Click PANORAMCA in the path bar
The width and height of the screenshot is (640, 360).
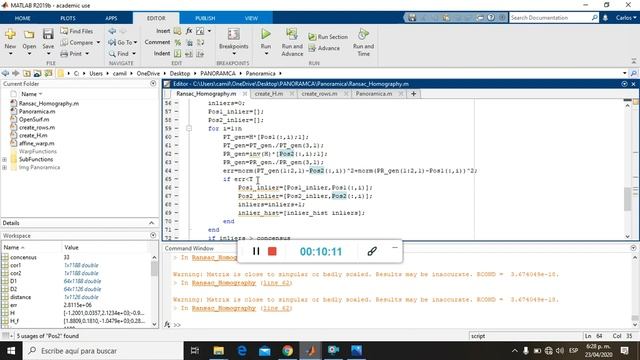[x=218, y=73]
